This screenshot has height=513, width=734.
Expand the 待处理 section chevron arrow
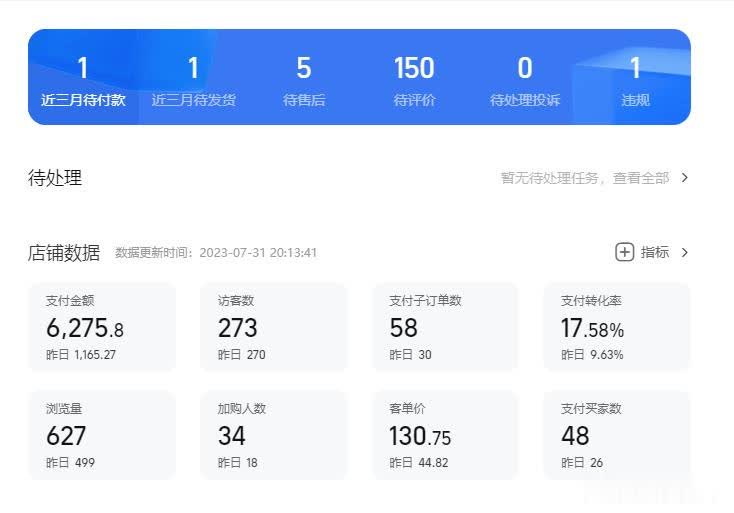pyautogui.click(x=685, y=178)
